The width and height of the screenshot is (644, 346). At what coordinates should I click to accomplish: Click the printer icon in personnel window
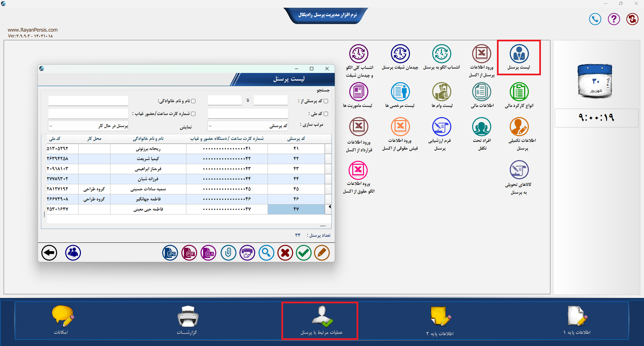[x=247, y=253]
